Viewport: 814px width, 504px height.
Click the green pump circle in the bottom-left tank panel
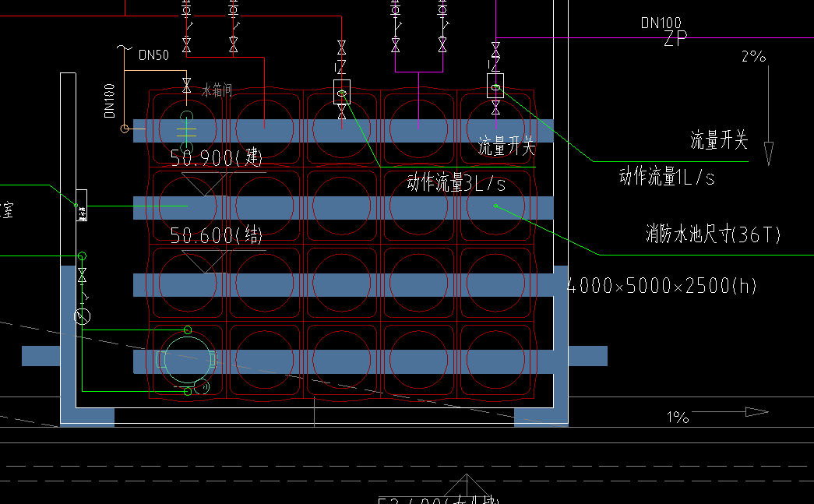point(188,359)
